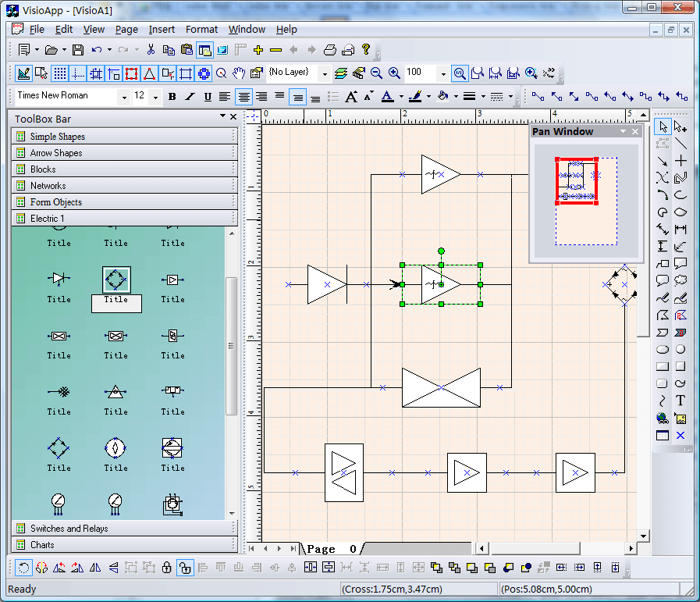
Task: Select the Text tool T icon
Action: coord(680,401)
